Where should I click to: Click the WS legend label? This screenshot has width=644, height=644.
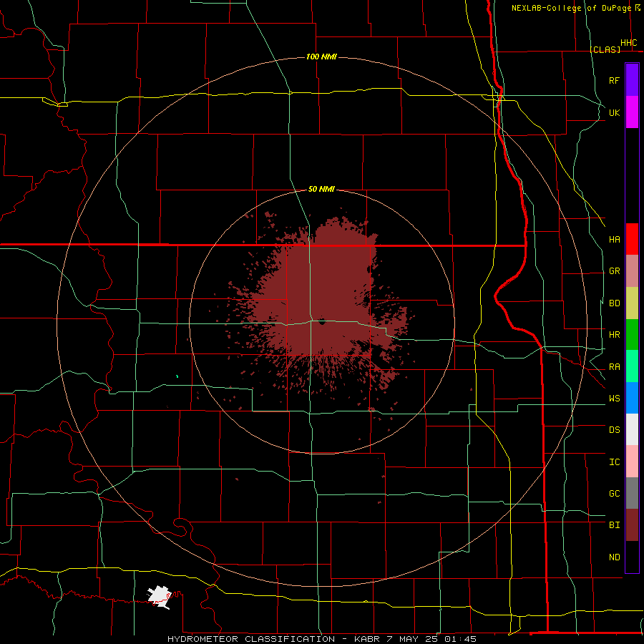[614, 399]
